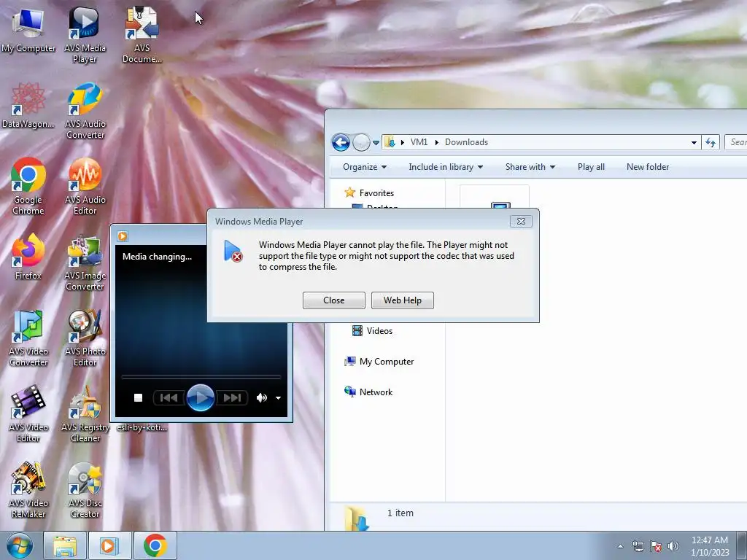Screen dimensions: 747x560
Task: Dismiss error dialog with X button
Action: point(521,222)
